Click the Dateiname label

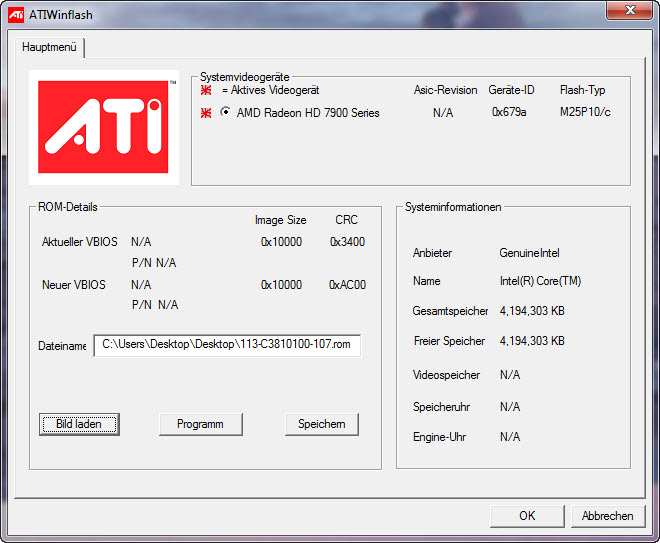(62, 346)
